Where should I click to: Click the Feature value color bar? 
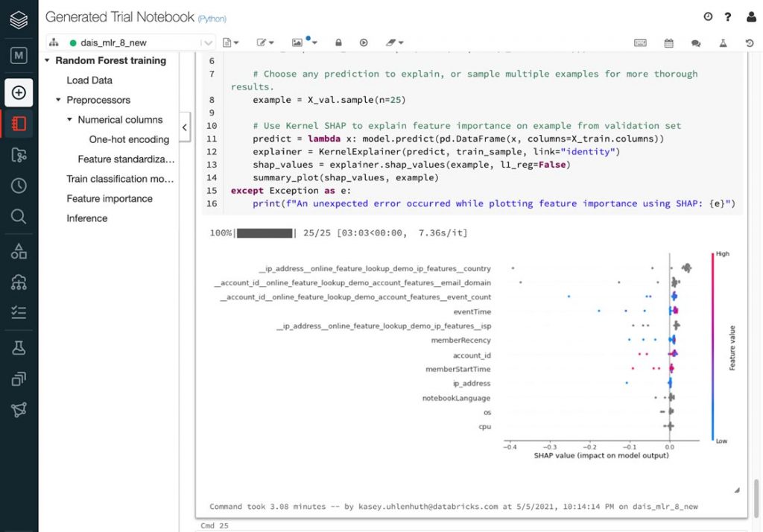tap(713, 347)
